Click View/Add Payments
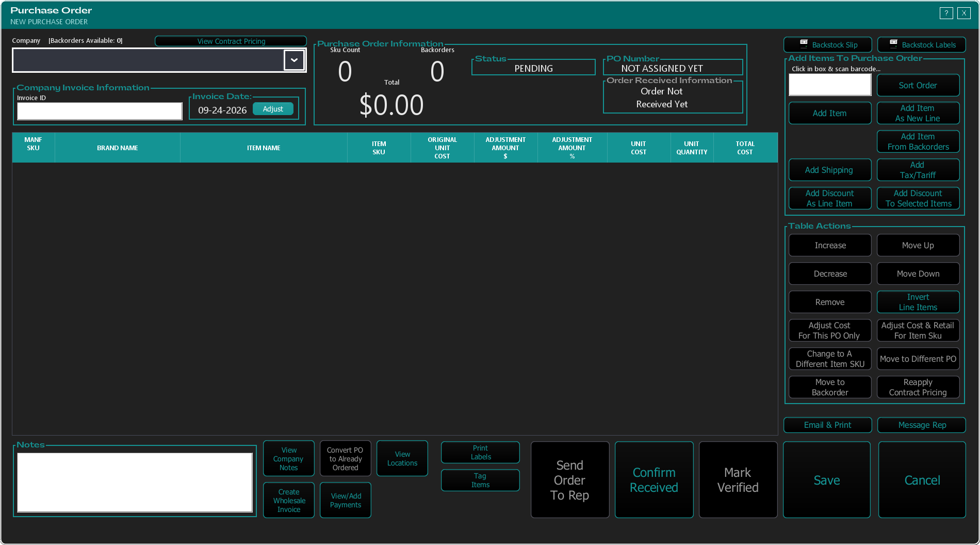 tap(346, 500)
